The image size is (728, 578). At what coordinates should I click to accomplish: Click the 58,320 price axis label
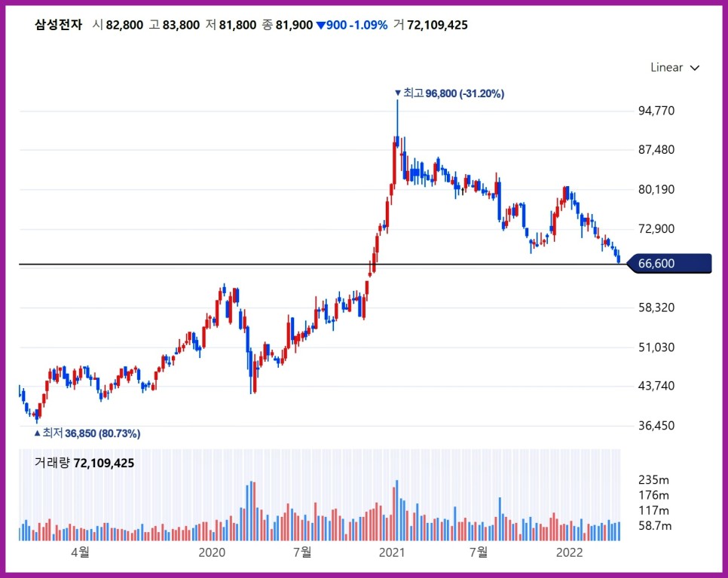pos(656,307)
